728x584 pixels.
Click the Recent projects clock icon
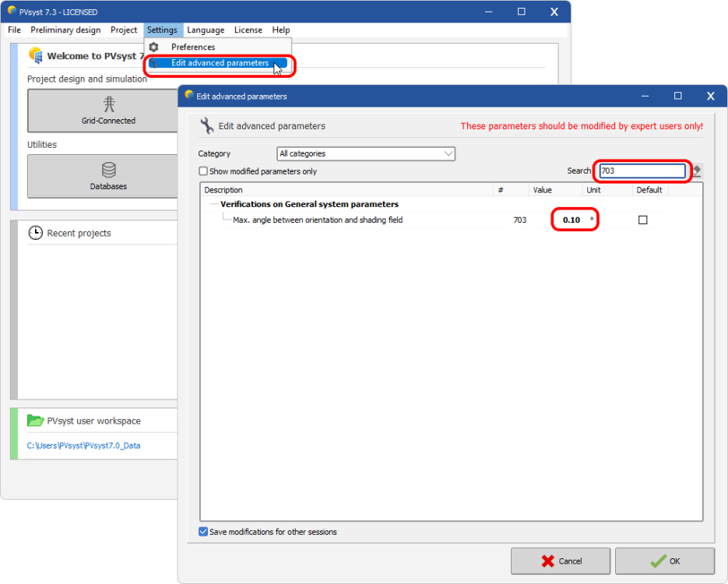(36, 233)
